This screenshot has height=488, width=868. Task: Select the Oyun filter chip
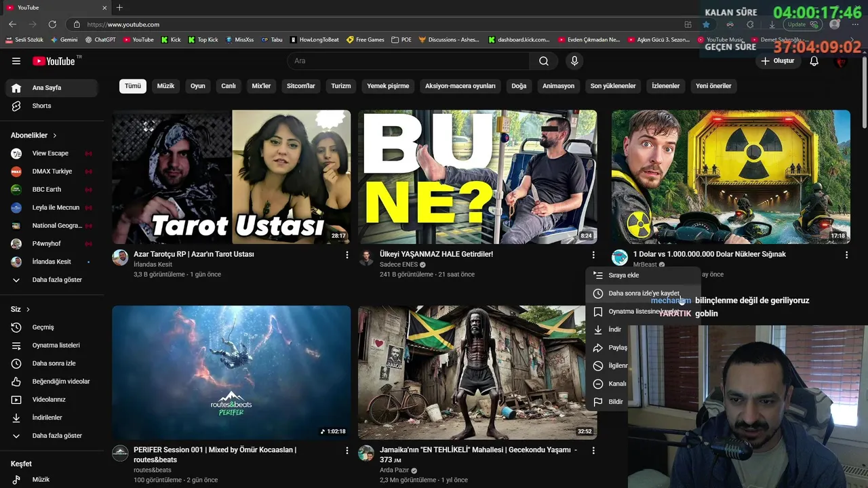[x=197, y=86]
